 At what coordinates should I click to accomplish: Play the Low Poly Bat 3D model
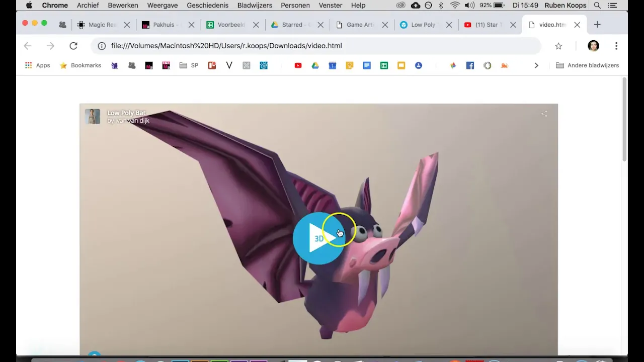[318, 238]
